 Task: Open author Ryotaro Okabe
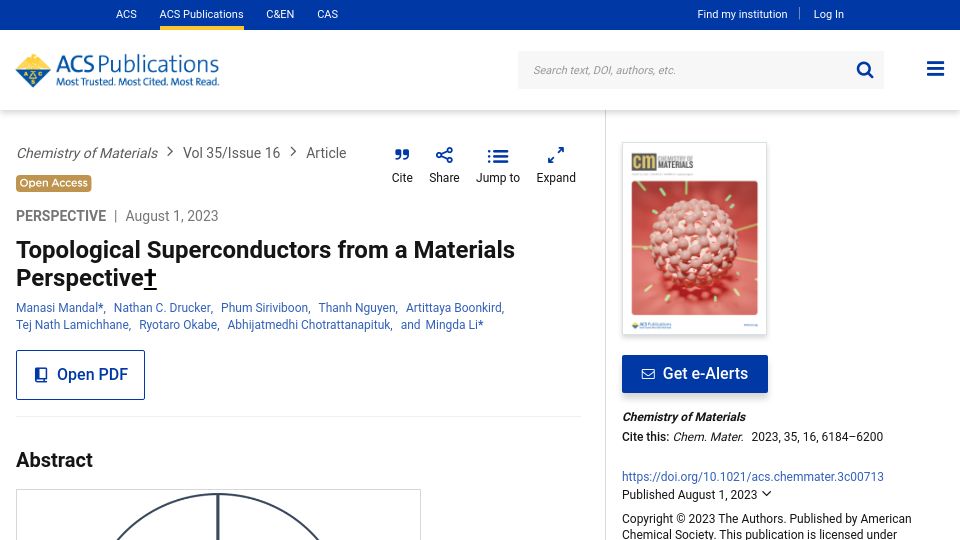[x=178, y=324]
